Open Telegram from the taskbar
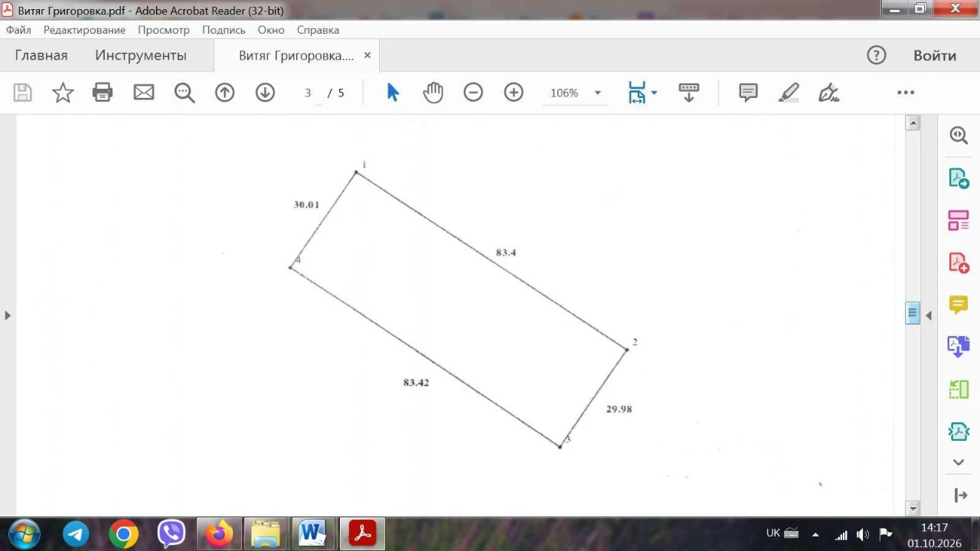980x551 pixels. click(x=76, y=533)
